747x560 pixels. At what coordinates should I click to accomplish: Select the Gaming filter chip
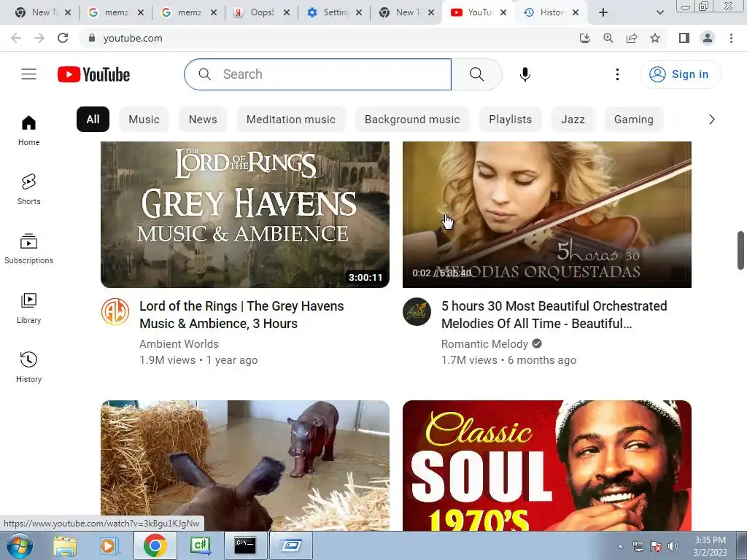point(634,120)
